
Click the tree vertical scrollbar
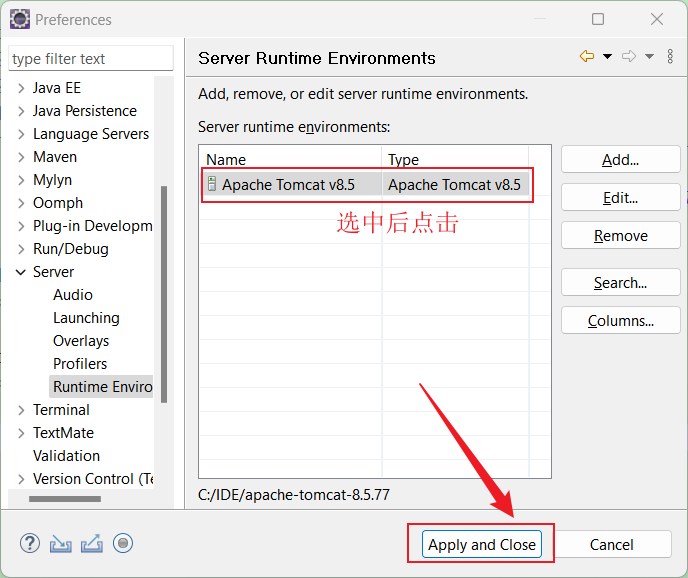pos(164,294)
